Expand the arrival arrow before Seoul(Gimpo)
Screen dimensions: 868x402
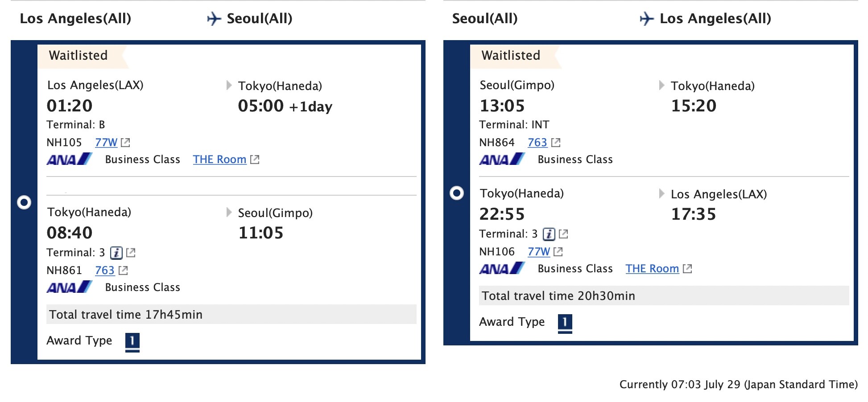[230, 213]
